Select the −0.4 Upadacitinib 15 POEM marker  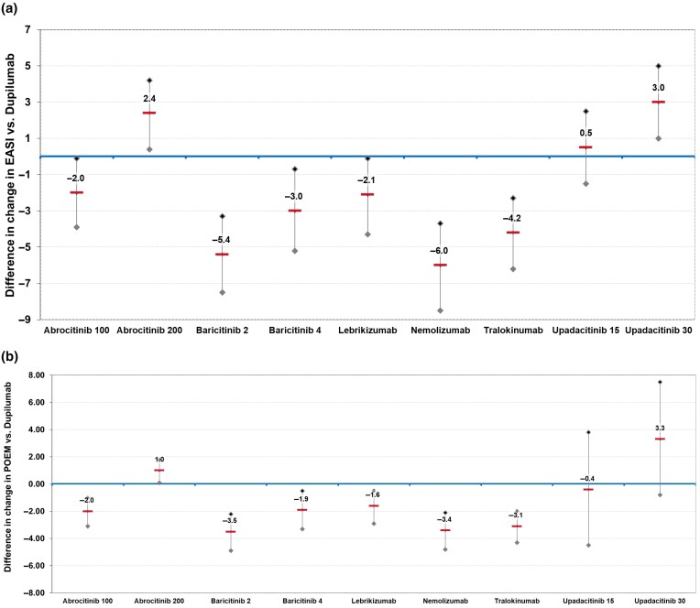point(588,489)
